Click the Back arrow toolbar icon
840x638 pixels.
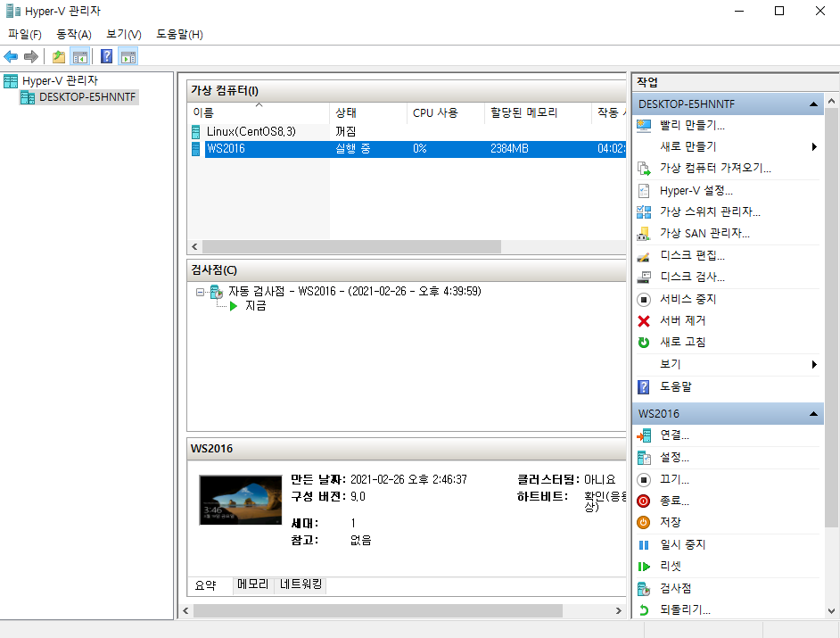(x=11, y=56)
